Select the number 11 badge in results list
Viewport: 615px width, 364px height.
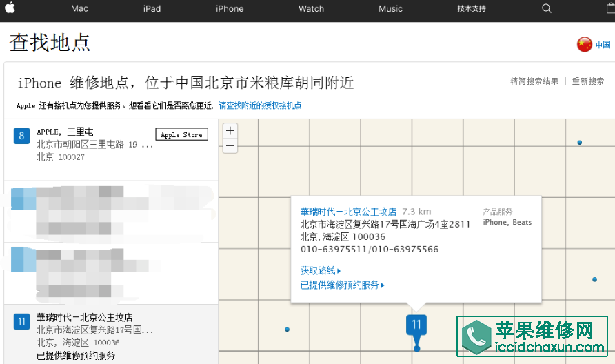point(21,321)
